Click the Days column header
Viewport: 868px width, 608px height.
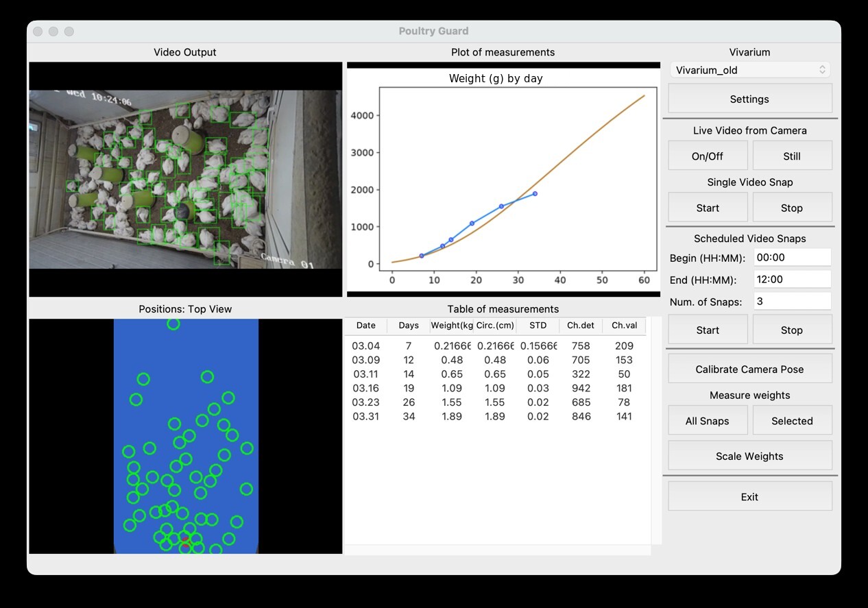point(409,326)
